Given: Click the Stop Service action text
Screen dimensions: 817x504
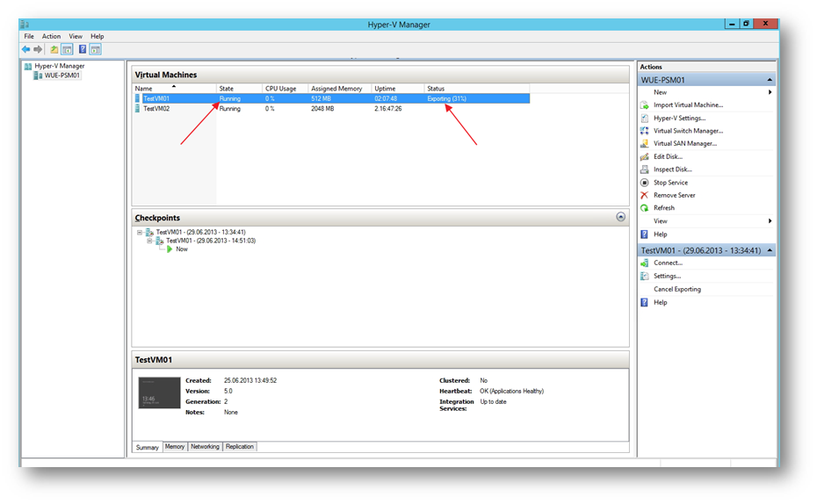Looking at the screenshot, I should [670, 183].
